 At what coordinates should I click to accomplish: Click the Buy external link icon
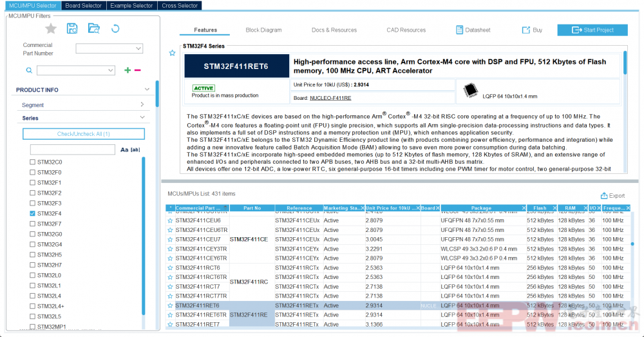click(526, 30)
